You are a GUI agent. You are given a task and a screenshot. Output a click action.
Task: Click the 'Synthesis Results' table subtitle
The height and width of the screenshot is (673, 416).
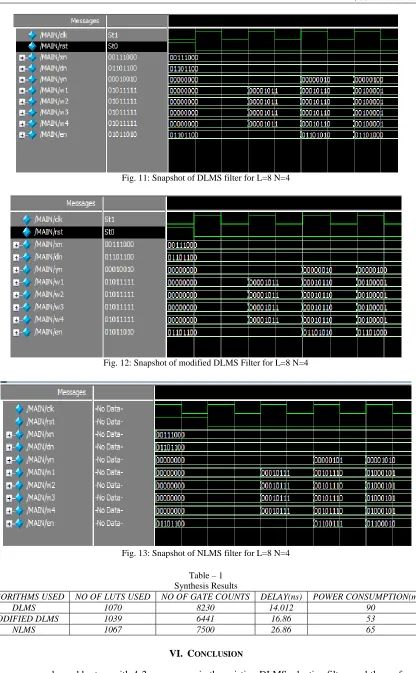(x=206, y=586)
